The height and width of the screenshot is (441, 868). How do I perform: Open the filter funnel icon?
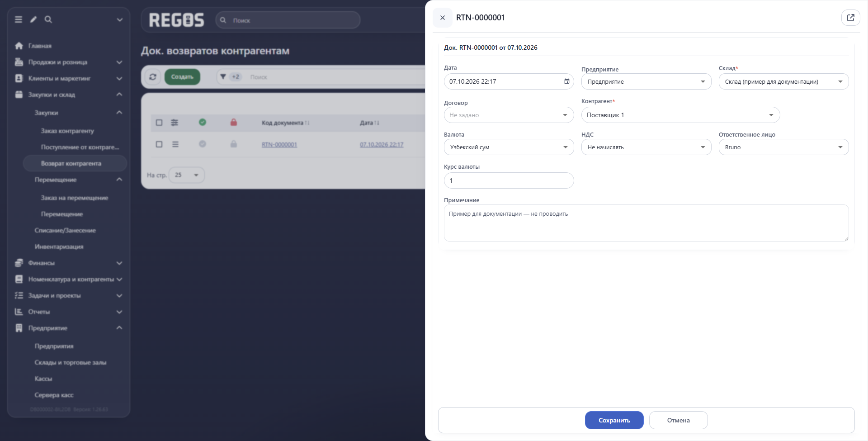point(223,77)
